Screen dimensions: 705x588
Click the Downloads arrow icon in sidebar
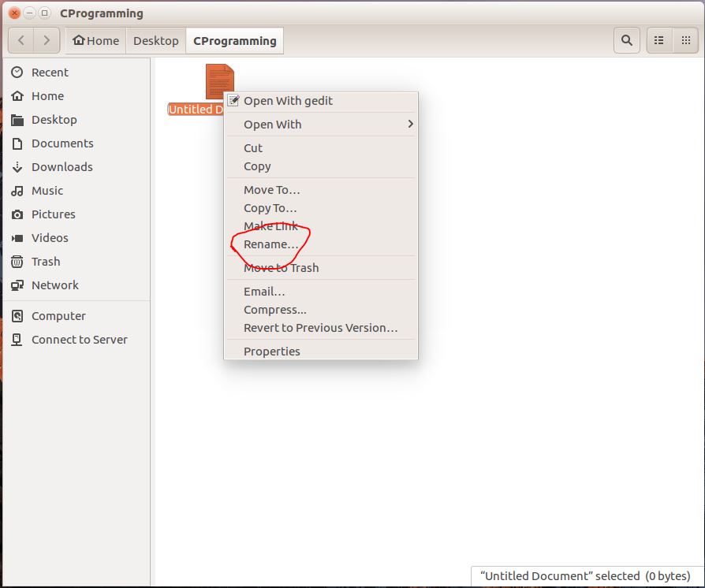17,167
